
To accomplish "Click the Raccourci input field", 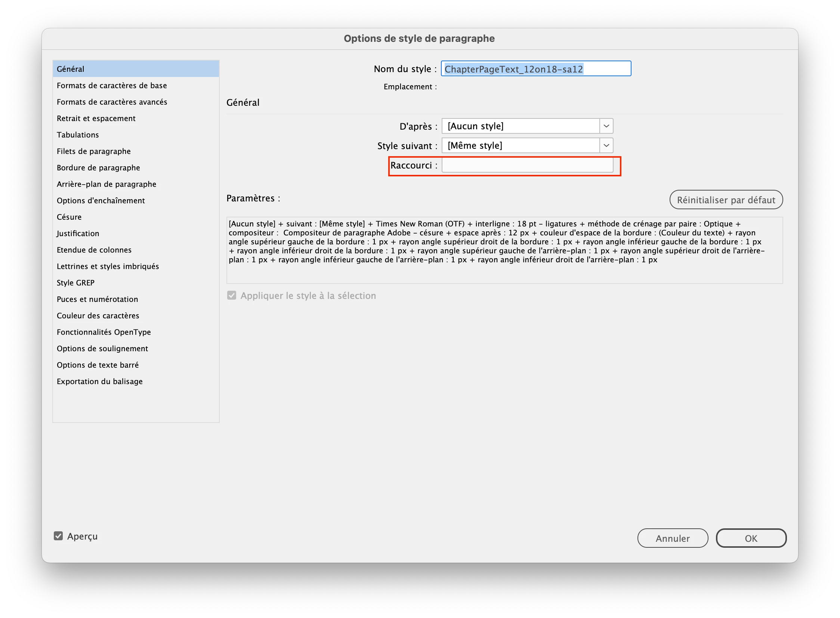I will coord(527,166).
